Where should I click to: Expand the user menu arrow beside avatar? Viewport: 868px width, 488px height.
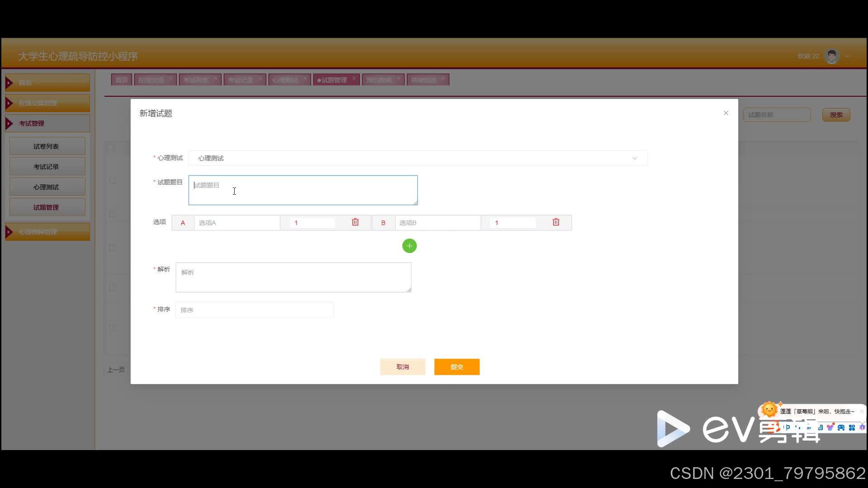[x=847, y=56]
